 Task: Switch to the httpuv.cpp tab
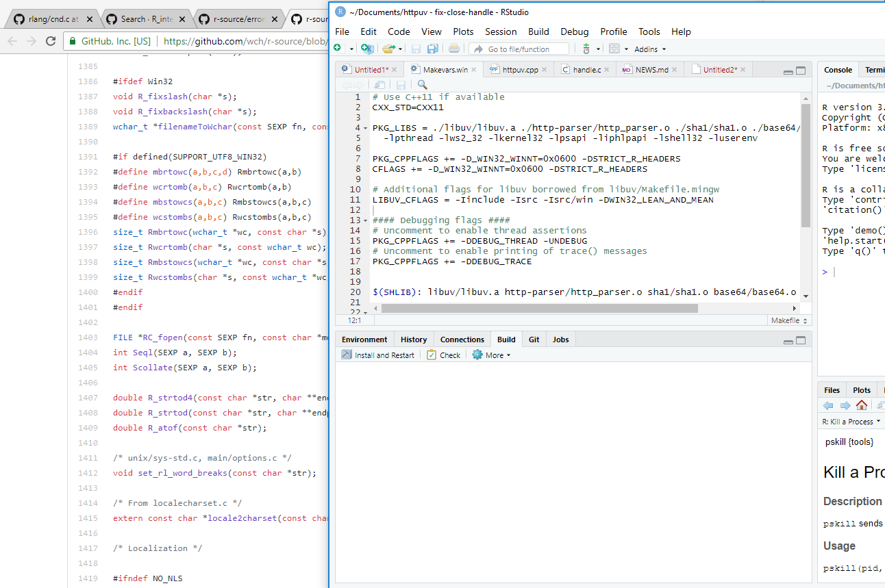point(517,69)
